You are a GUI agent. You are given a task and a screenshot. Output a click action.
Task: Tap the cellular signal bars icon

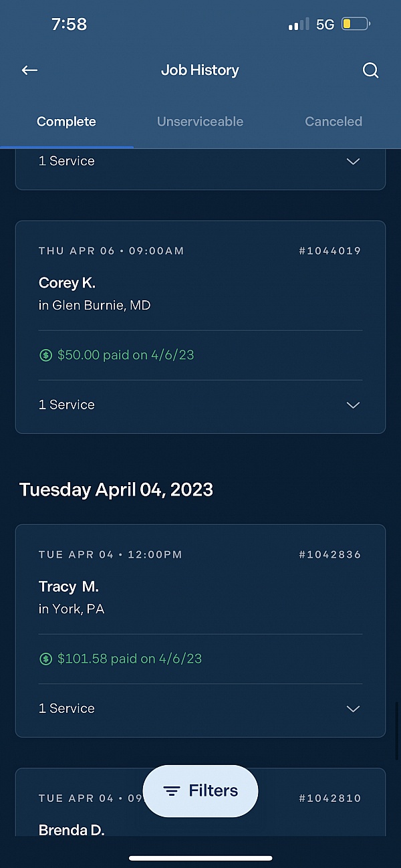pyautogui.click(x=298, y=25)
